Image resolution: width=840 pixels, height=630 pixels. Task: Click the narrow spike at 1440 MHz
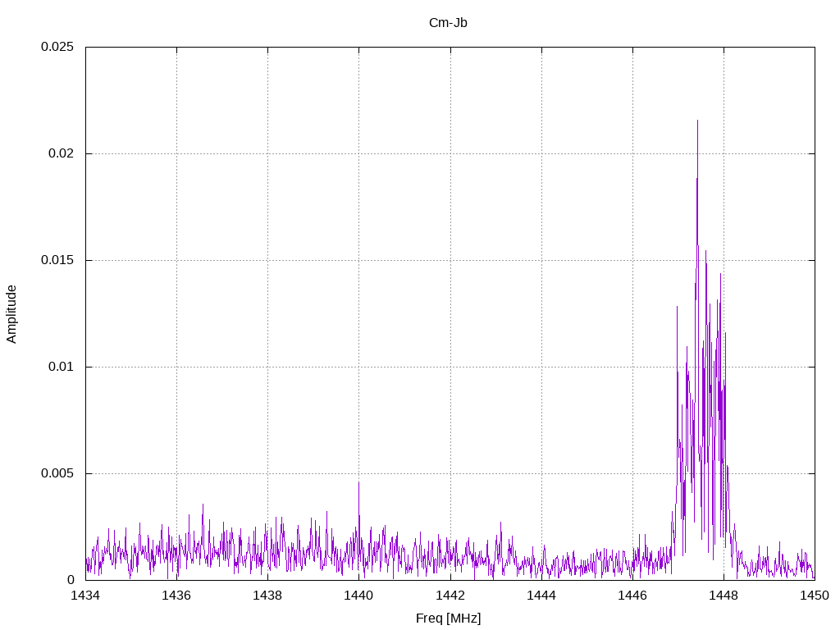tap(359, 482)
